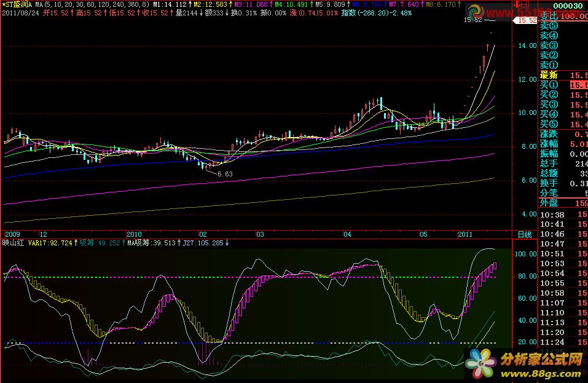The height and width of the screenshot is (383, 588).
Task: Click the 15.52 current price tag on axis
Action: [x=525, y=20]
